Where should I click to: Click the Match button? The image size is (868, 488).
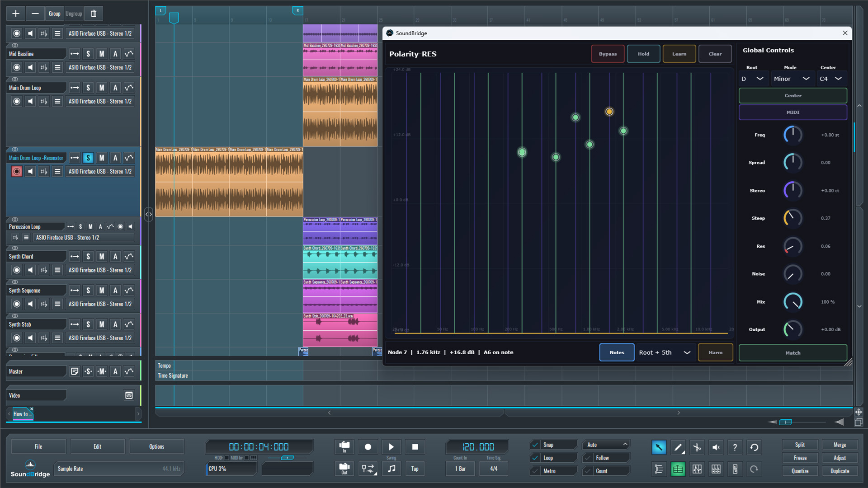793,353
